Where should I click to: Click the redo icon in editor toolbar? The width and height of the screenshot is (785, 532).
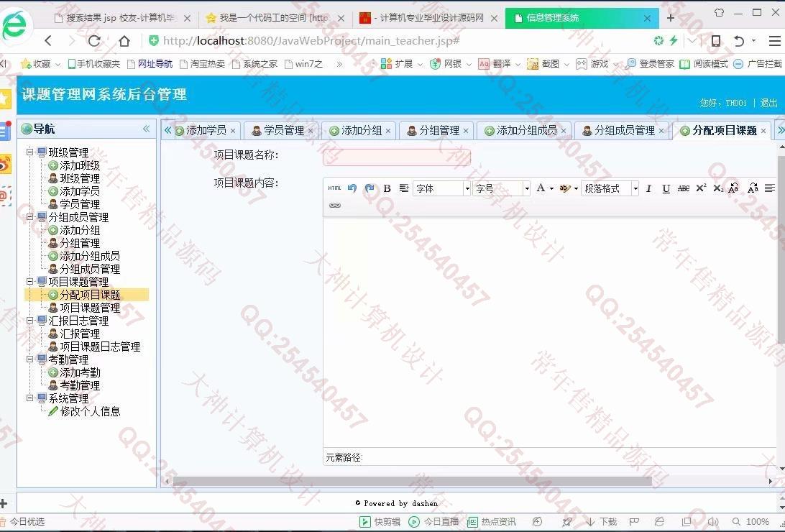[369, 188]
